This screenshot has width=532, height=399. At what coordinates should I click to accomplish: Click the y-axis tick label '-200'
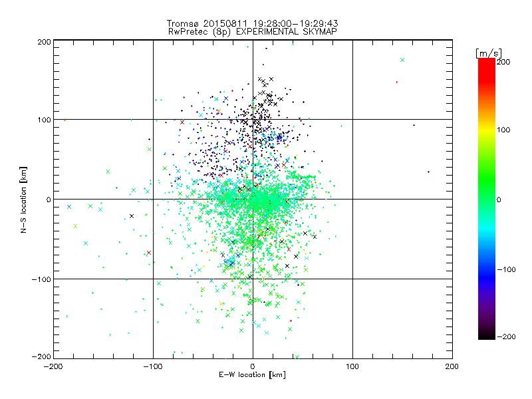click(x=41, y=356)
